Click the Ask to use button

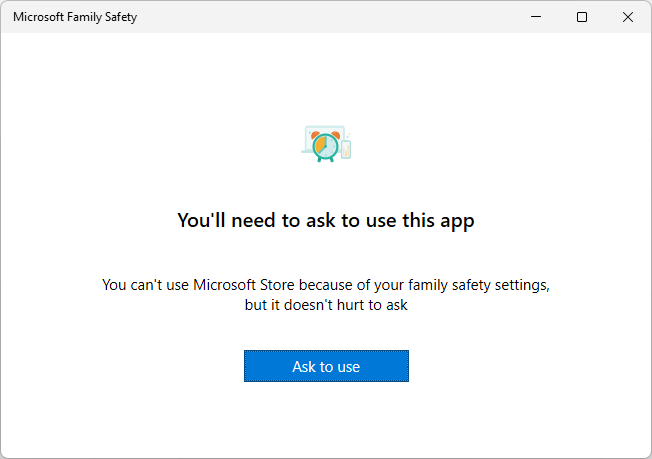(326, 366)
